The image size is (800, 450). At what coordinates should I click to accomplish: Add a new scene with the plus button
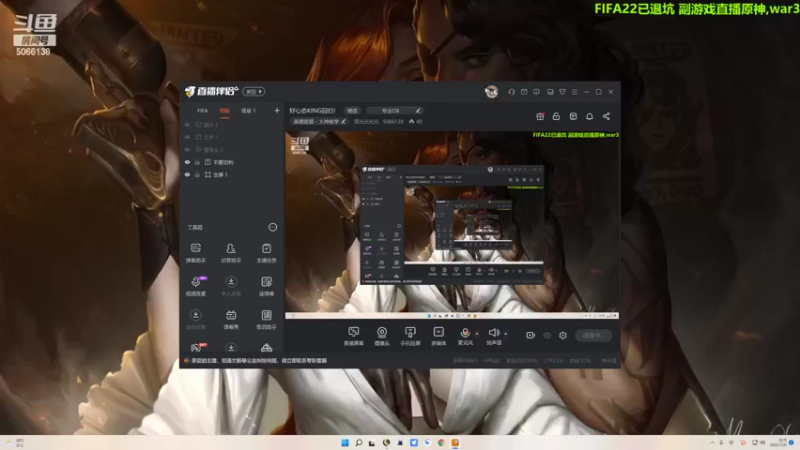(277, 110)
